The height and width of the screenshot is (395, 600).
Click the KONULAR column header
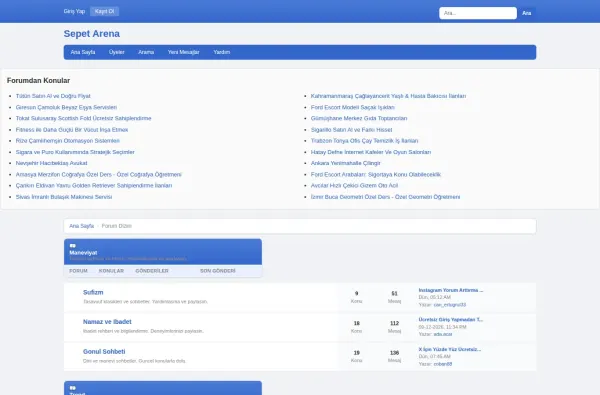coord(111,271)
